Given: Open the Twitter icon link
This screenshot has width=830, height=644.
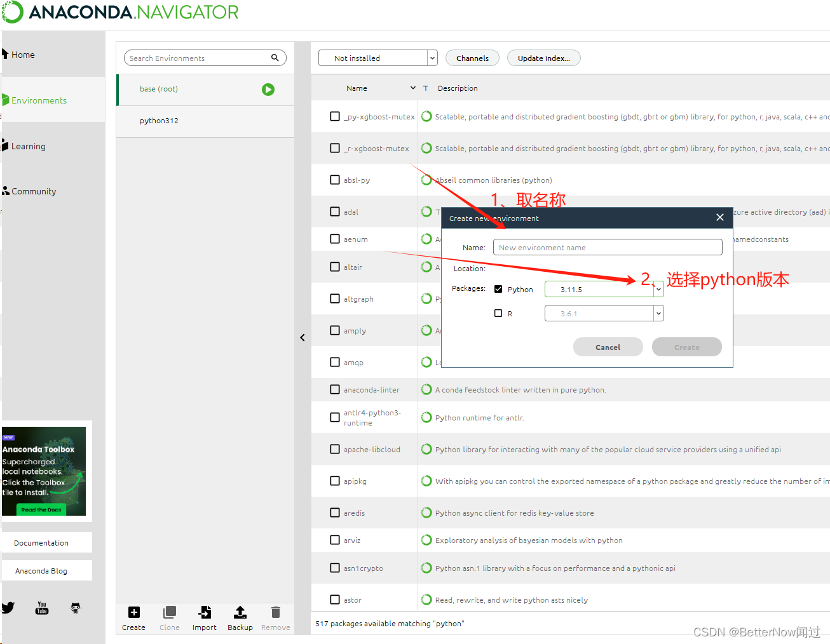Looking at the screenshot, I should [x=8, y=608].
